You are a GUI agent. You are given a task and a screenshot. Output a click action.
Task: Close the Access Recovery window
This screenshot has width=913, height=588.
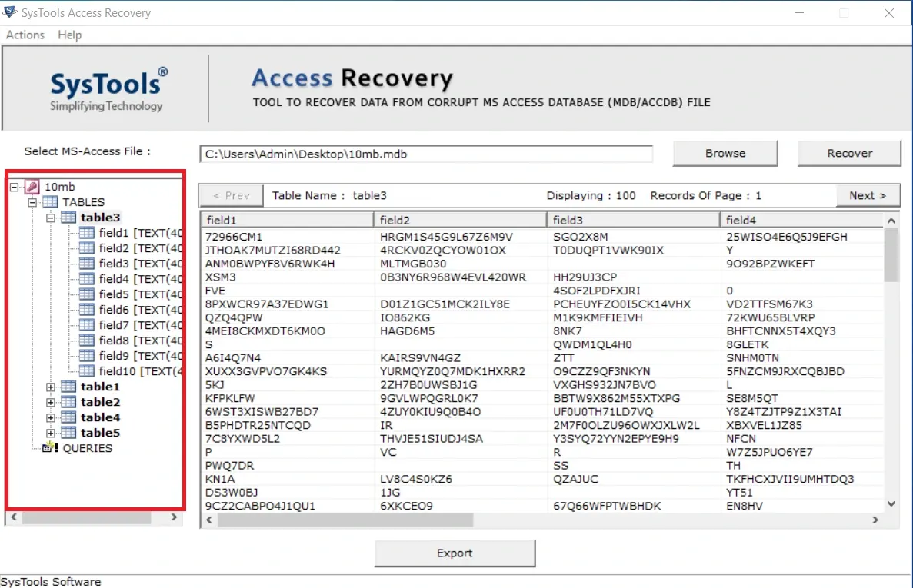888,13
